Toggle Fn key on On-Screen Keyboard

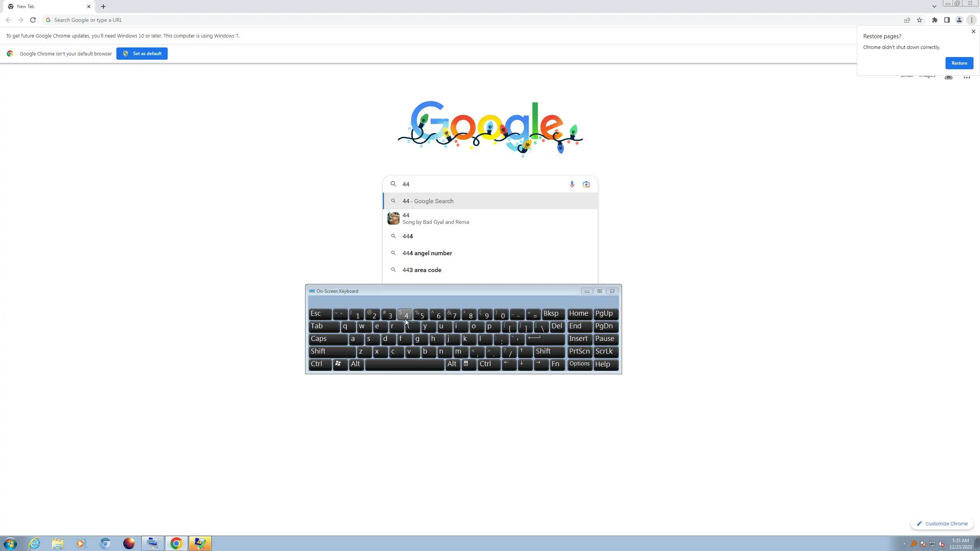click(557, 364)
